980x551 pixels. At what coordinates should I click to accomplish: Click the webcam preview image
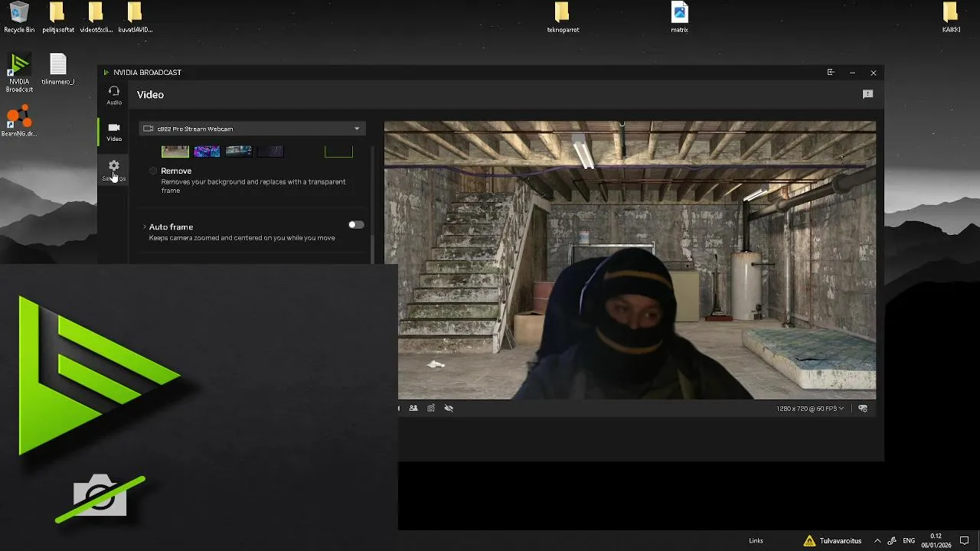click(630, 260)
